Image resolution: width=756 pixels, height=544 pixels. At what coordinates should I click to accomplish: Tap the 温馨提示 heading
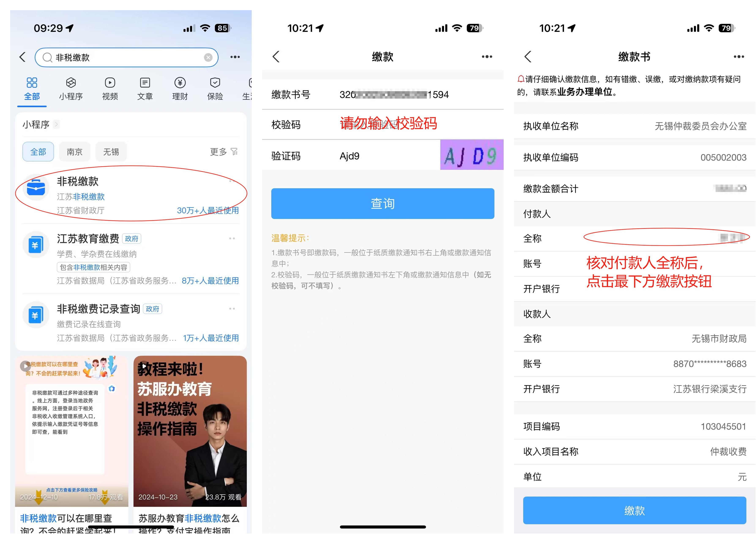[290, 238]
